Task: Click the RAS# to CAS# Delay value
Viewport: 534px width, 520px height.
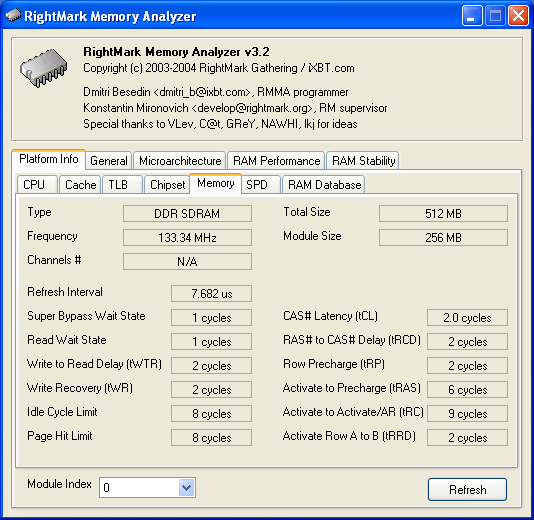Action: pos(467,342)
